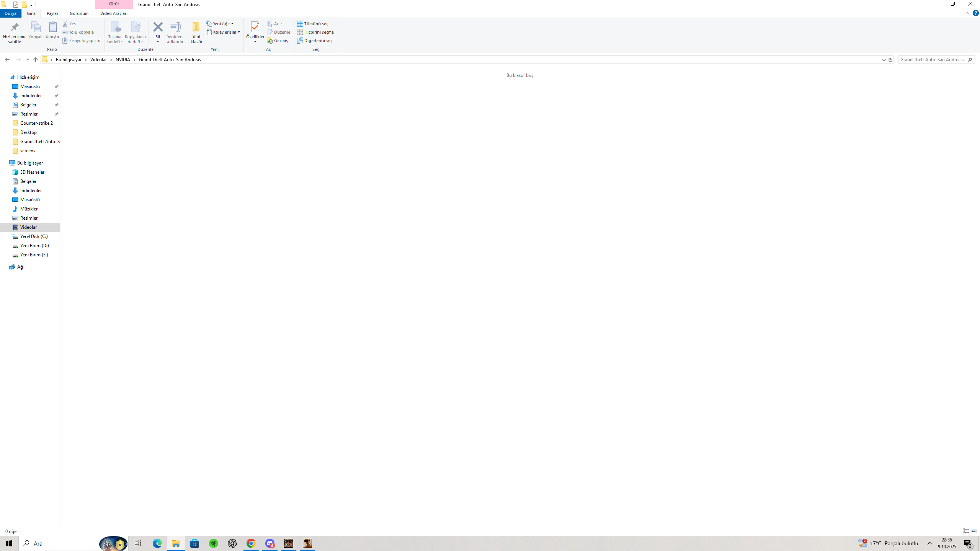
Task: Switch to details view layout icon
Action: click(965, 531)
